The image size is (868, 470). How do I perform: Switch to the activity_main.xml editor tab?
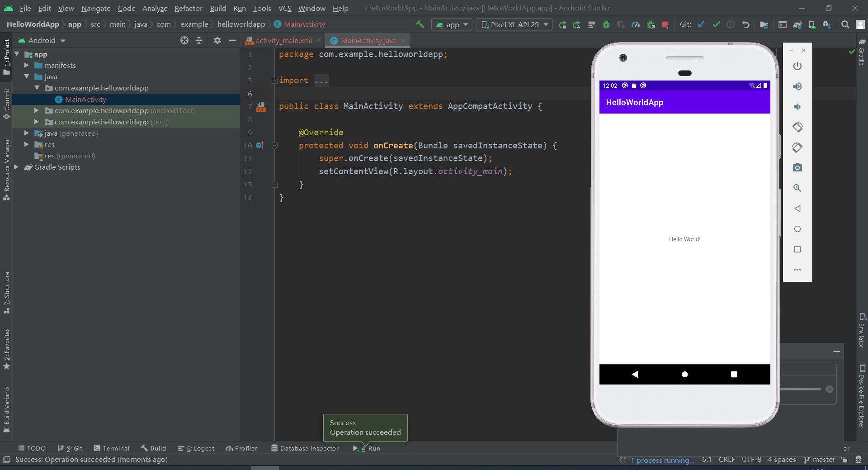283,40
